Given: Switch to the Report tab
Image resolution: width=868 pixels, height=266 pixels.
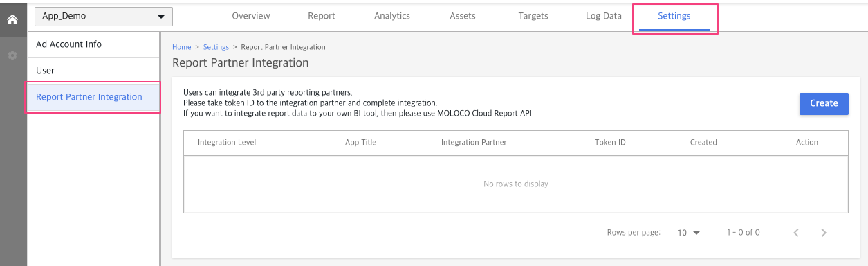Looking at the screenshot, I should [x=322, y=16].
